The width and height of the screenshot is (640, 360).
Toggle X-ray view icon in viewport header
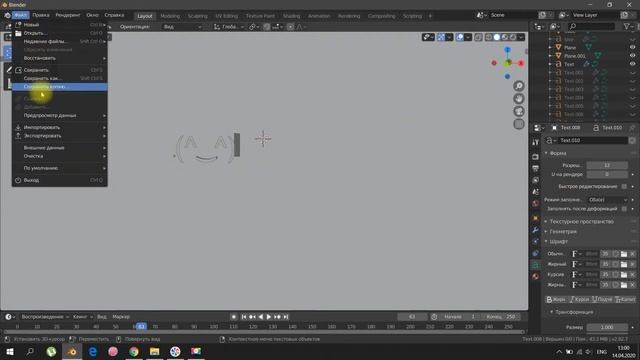point(478,37)
